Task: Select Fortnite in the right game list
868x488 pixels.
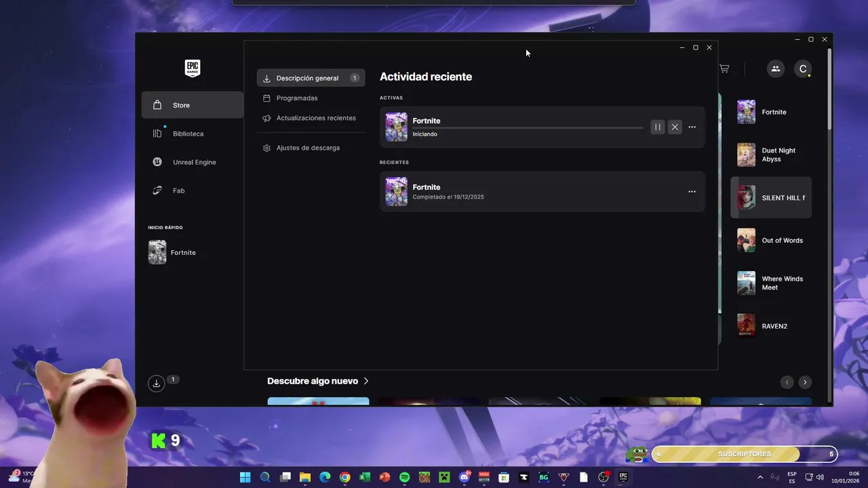Action: 771,112
